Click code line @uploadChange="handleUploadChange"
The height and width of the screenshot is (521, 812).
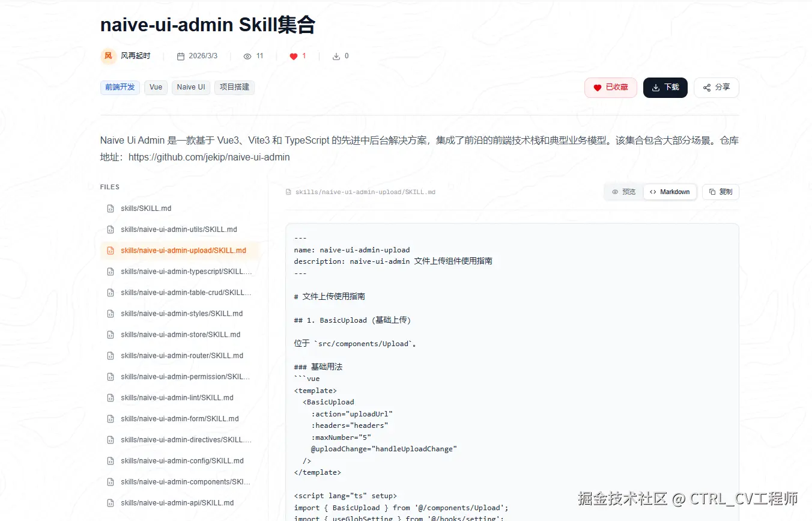(384, 449)
